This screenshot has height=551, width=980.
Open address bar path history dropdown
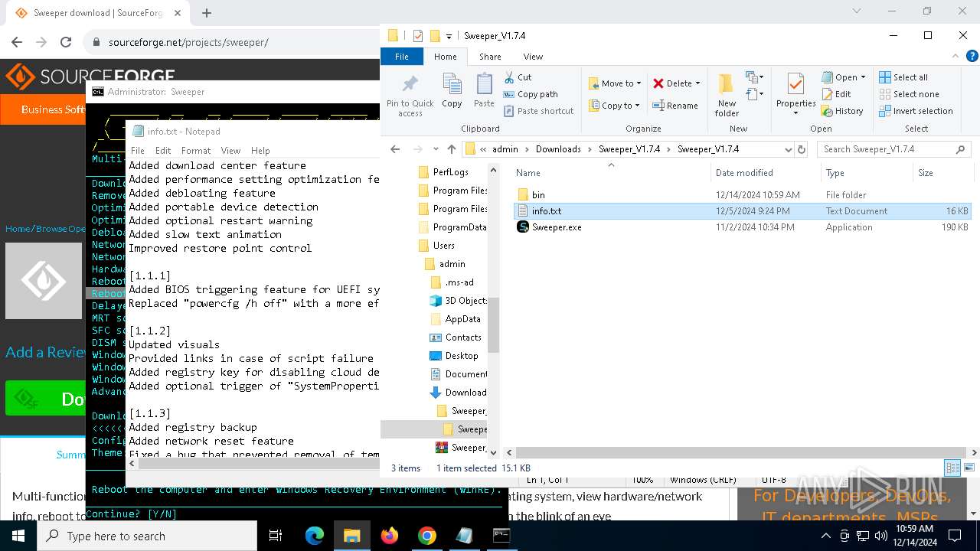click(x=789, y=149)
